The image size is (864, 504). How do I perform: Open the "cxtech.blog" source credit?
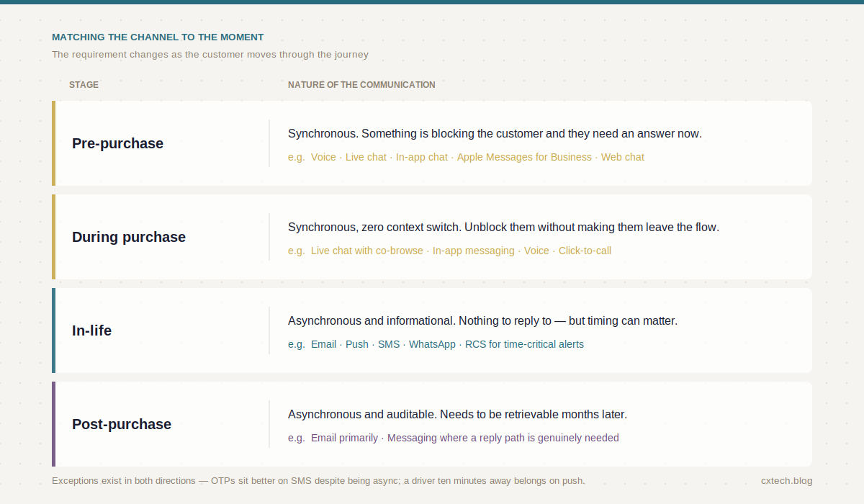tap(786, 480)
